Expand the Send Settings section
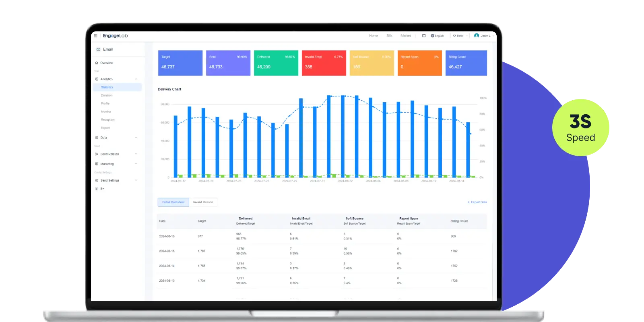644x322 pixels. coord(136,180)
